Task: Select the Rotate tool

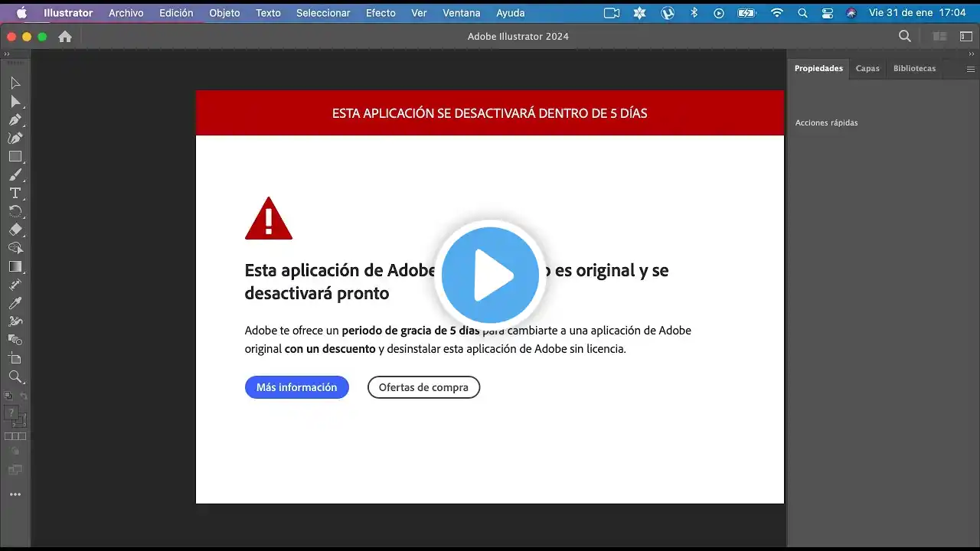Action: tap(15, 211)
